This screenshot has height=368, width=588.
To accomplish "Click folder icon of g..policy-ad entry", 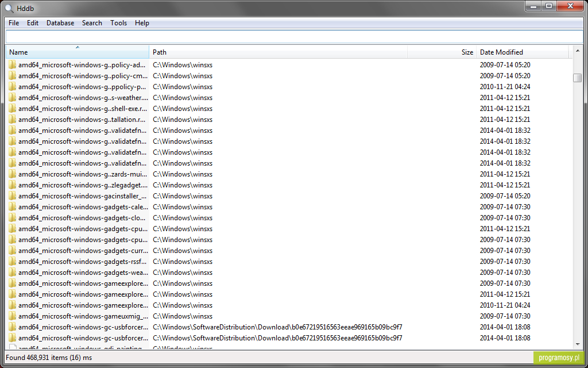I will click(13, 65).
